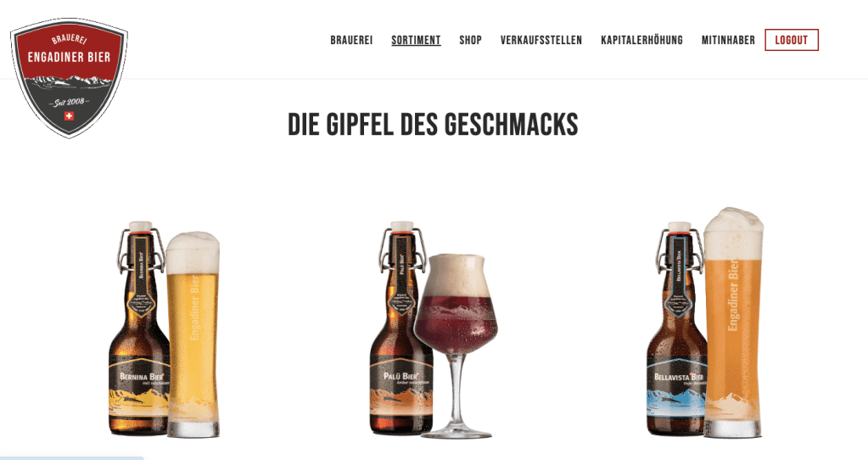868x460 pixels.
Task: Open the Verkaufsstellen page
Action: [x=541, y=41]
